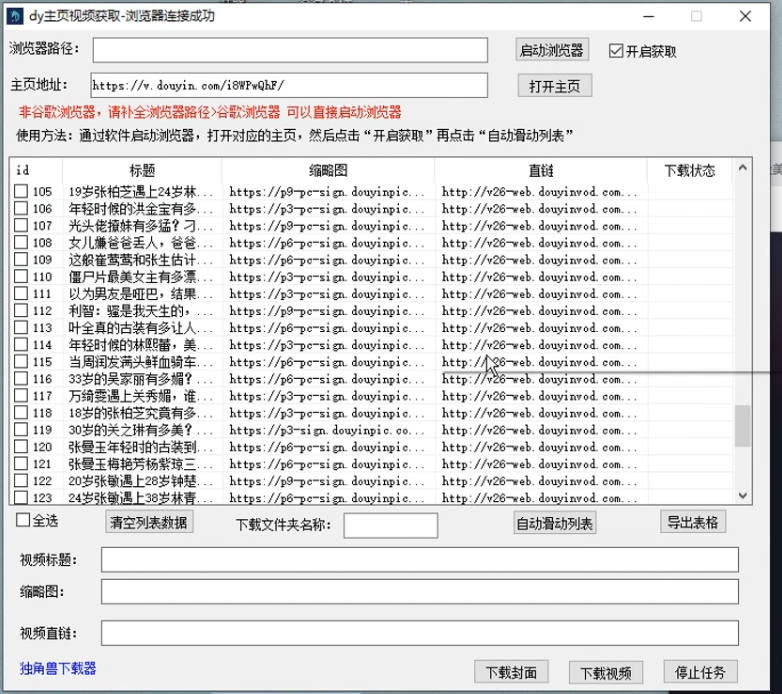Start 自动滑动列表 auto scroll

554,523
